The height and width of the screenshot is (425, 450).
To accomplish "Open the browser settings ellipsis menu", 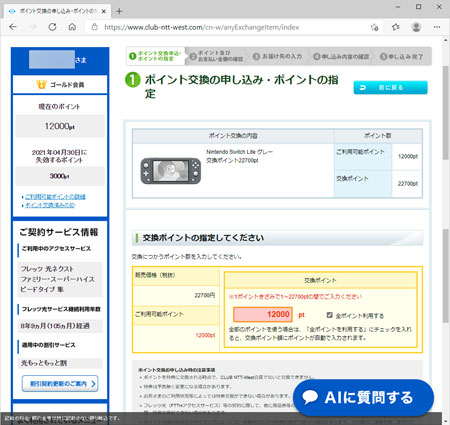I will point(437,27).
